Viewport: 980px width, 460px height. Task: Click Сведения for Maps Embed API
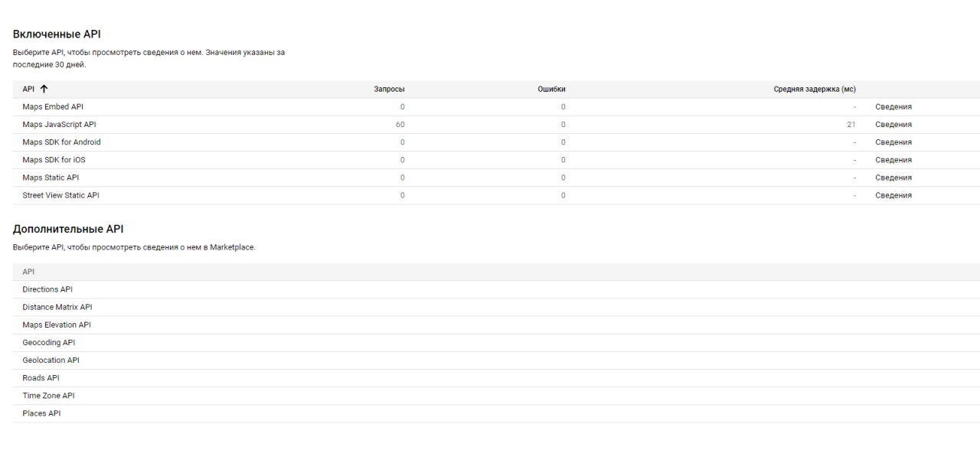click(893, 107)
